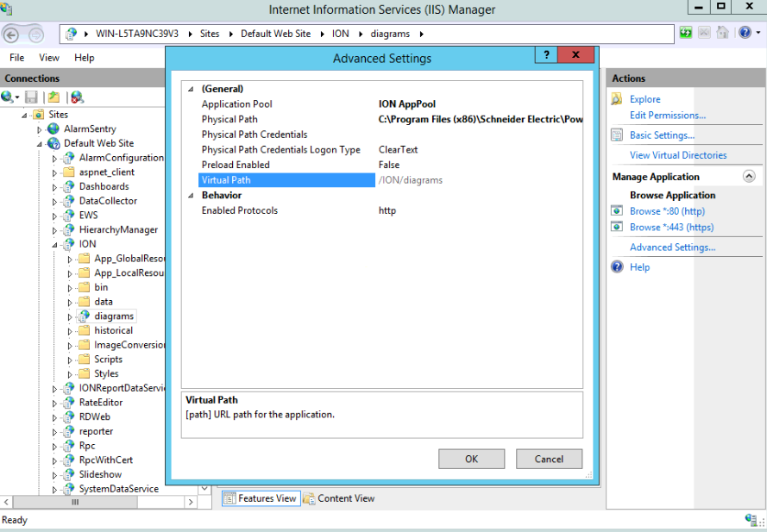The height and width of the screenshot is (532, 767).
Task: Click the Sites folder icon
Action: 38,115
